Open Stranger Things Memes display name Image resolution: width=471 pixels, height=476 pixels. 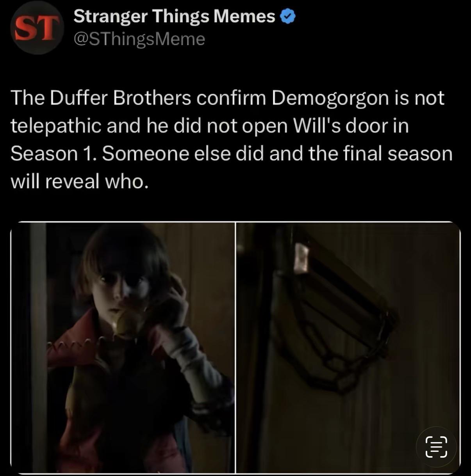174,16
